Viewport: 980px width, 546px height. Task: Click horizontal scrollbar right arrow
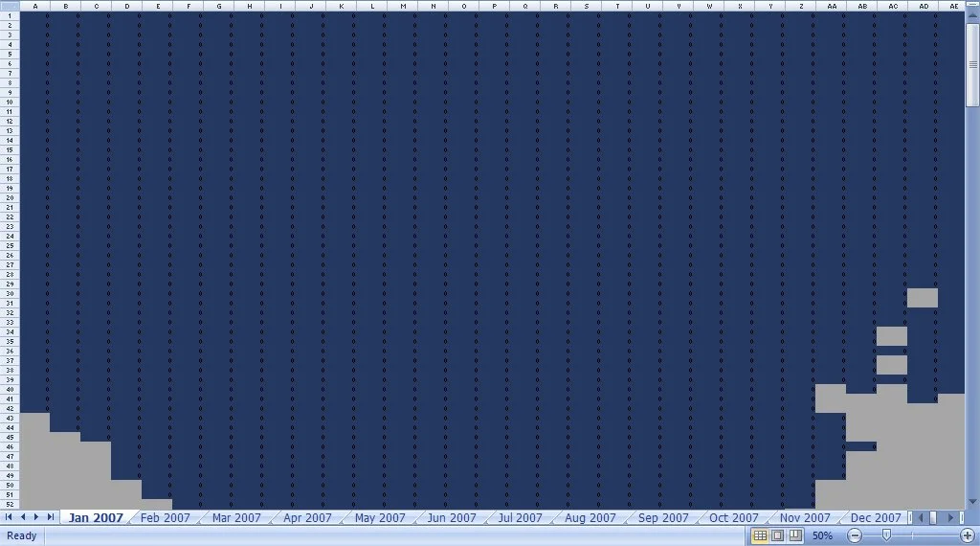click(950, 517)
